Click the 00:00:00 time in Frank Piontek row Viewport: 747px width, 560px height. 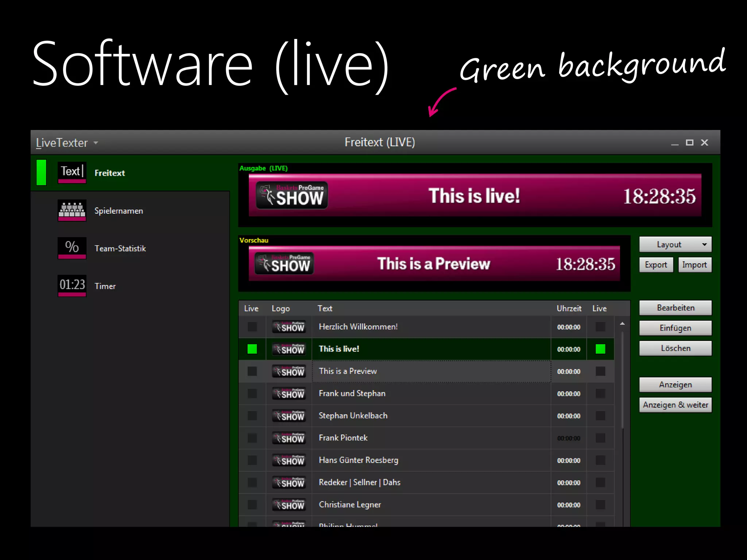(x=569, y=438)
